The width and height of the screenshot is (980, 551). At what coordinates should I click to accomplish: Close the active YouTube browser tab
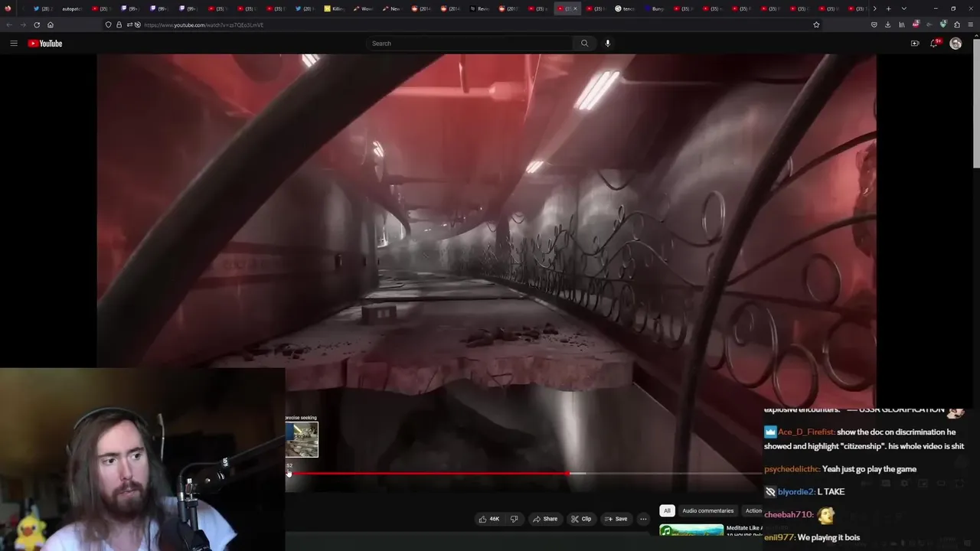575,8
